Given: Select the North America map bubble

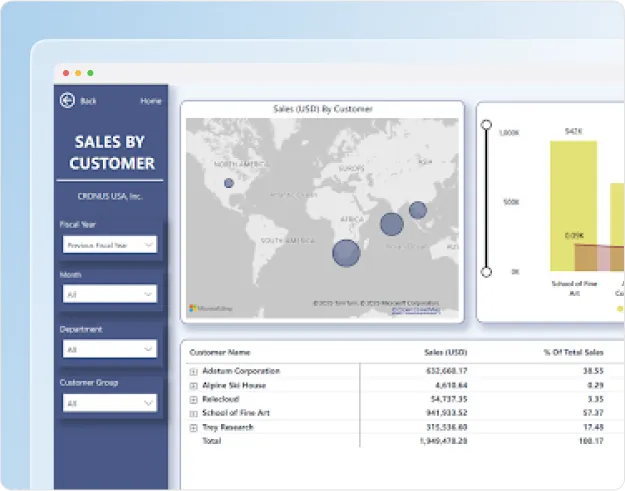Looking at the screenshot, I should tap(229, 183).
